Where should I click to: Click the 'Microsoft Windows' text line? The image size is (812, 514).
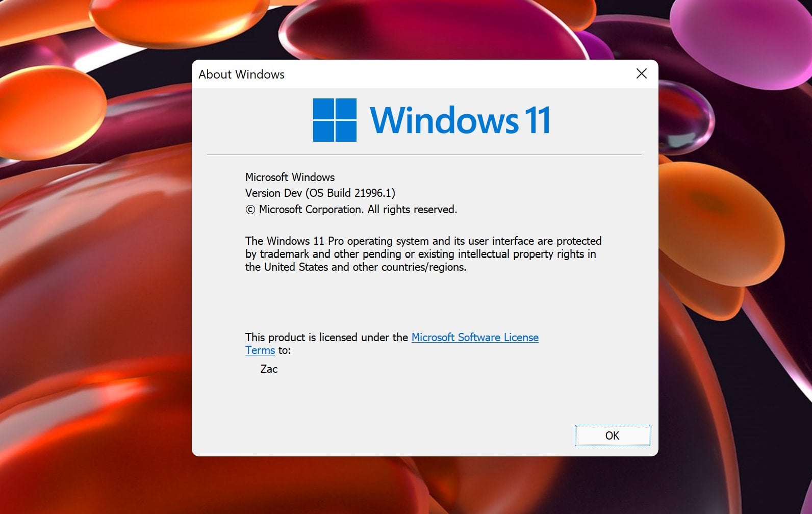290,177
